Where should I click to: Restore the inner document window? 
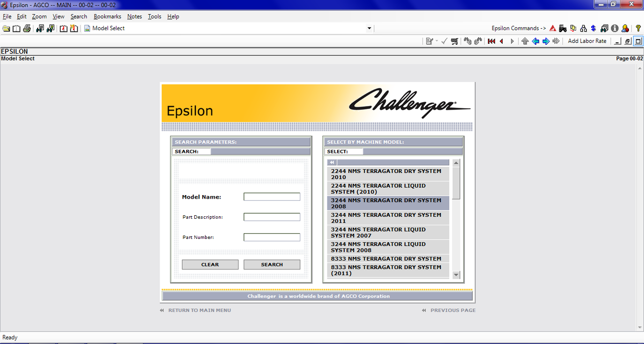point(628,41)
